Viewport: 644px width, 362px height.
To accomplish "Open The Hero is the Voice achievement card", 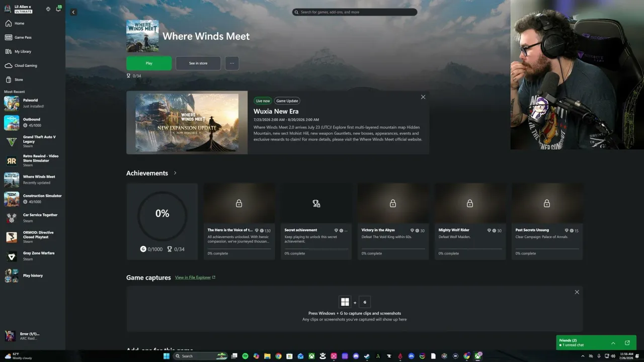I will [x=239, y=221].
